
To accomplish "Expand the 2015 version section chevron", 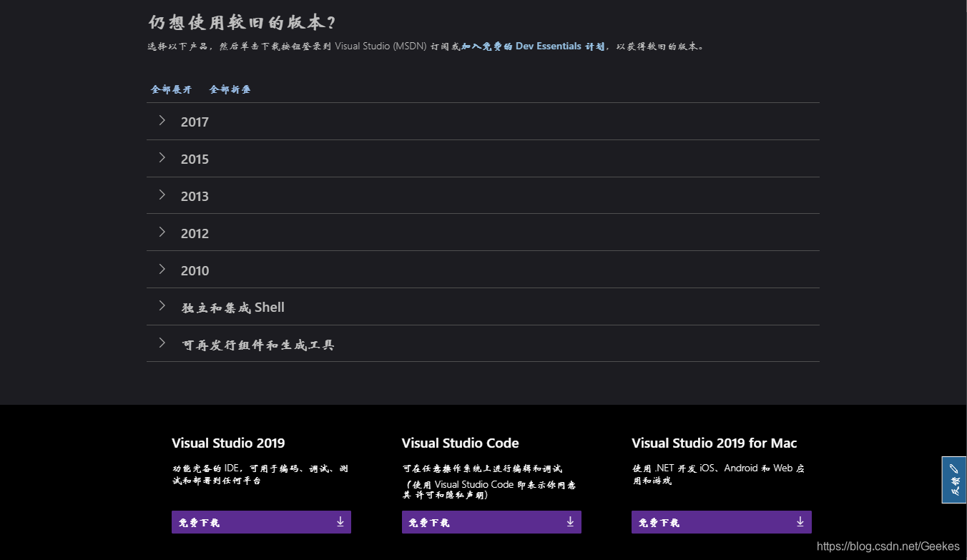I will pyautogui.click(x=162, y=157).
